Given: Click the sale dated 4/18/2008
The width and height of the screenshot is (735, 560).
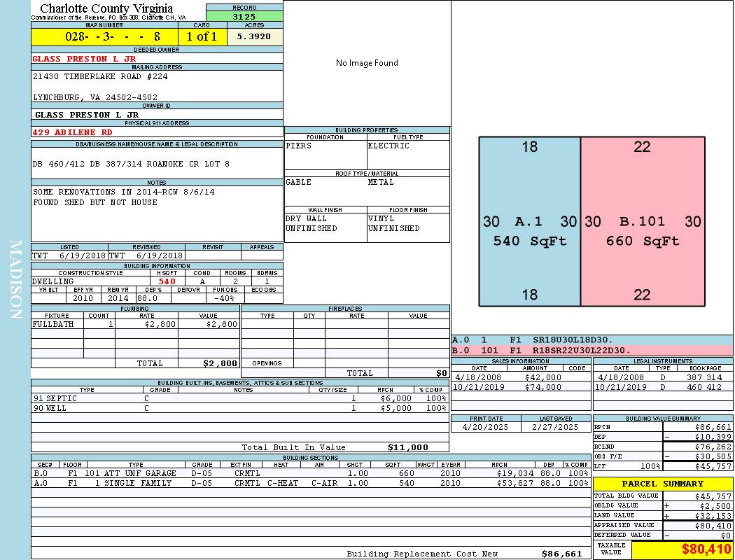Looking at the screenshot, I should [478, 377].
